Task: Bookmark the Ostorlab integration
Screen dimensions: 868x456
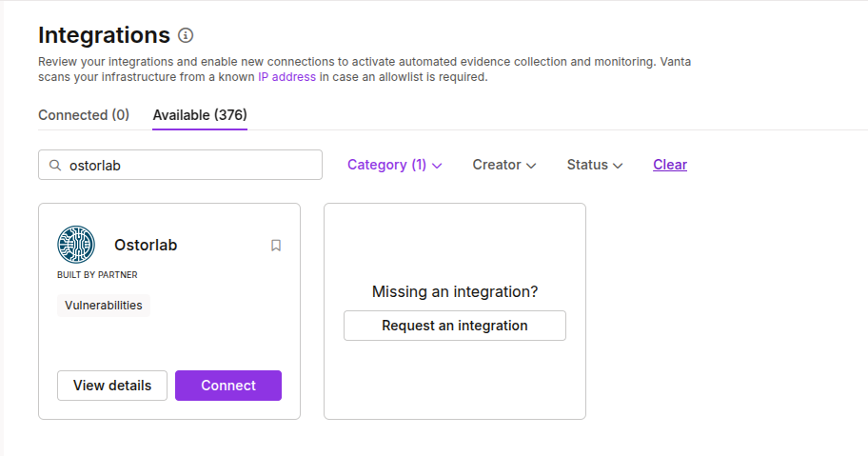Action: coord(276,246)
